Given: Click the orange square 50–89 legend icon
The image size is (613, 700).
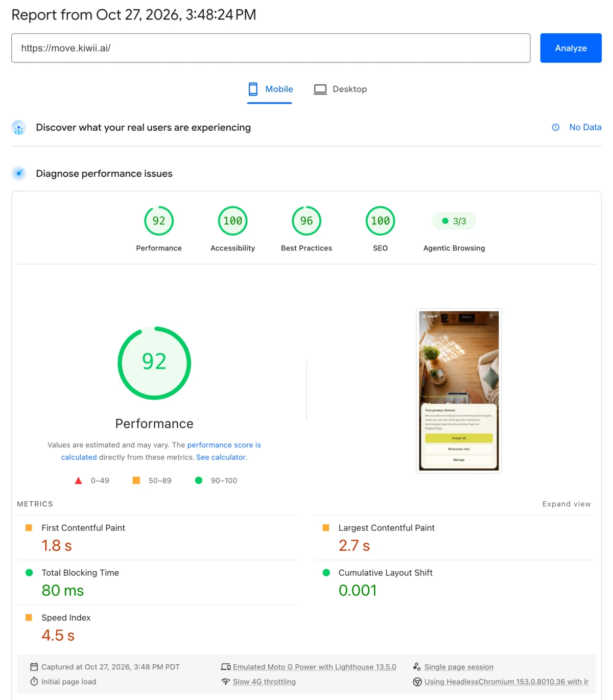Looking at the screenshot, I should 136,480.
